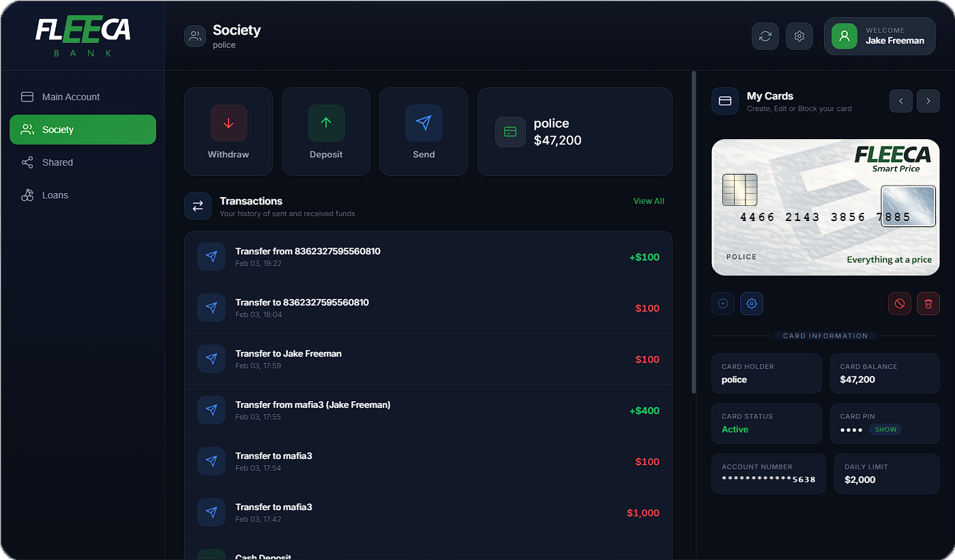Click the masked Account Number ending 5638
This screenshot has height=560, width=955.
pos(769,480)
